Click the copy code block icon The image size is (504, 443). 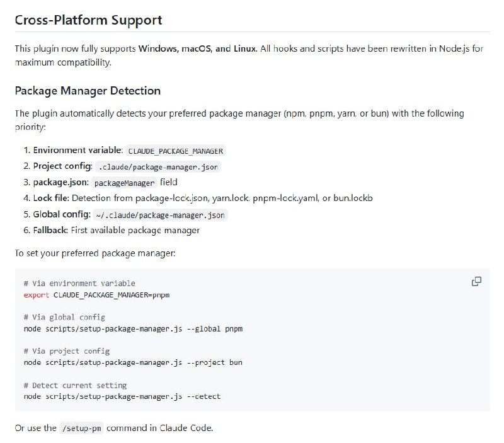[x=477, y=281]
